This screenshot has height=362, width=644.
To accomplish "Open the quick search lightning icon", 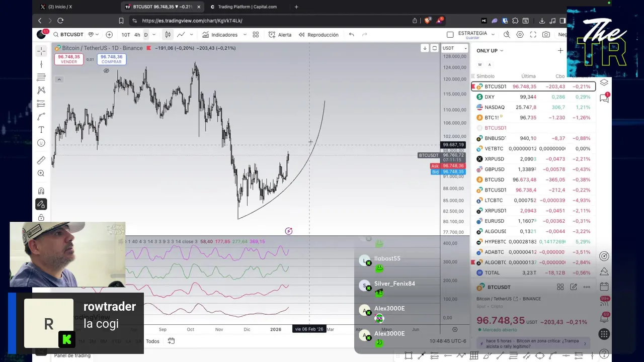I will click(507, 35).
